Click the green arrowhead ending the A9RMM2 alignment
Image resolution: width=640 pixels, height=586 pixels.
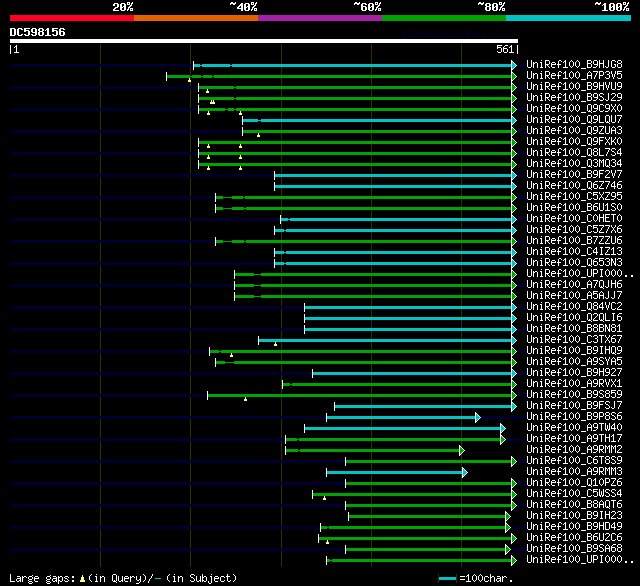pyautogui.click(x=462, y=451)
